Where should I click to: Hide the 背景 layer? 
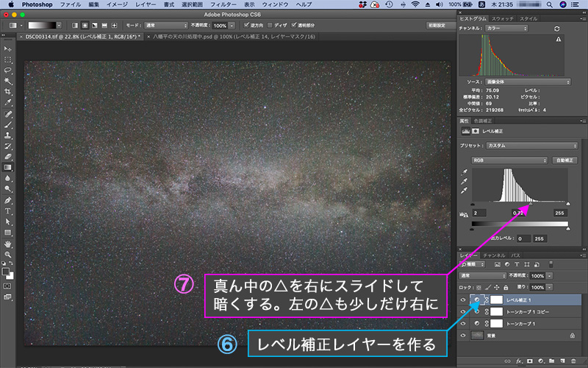click(x=463, y=336)
